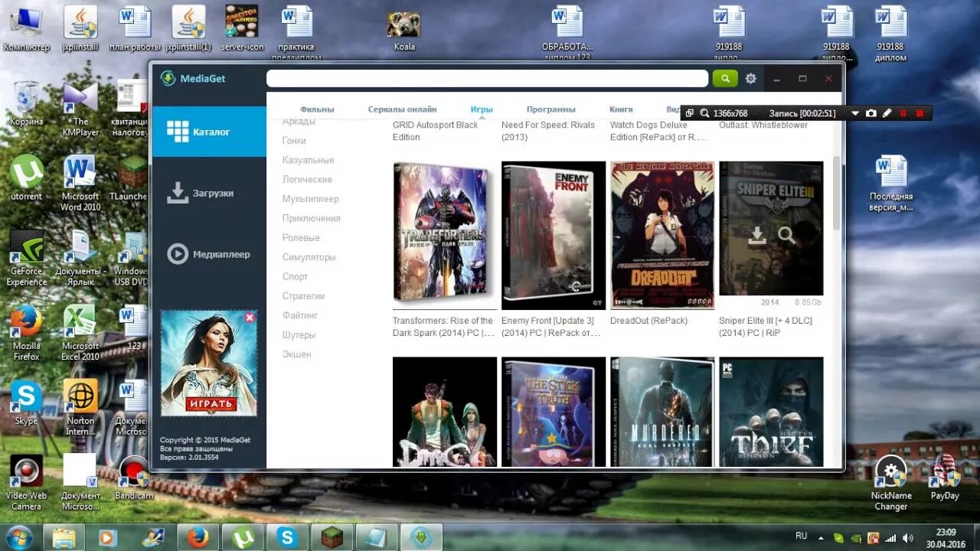Select the Логические genre
Viewport: 980px width, 551px height.
307,179
